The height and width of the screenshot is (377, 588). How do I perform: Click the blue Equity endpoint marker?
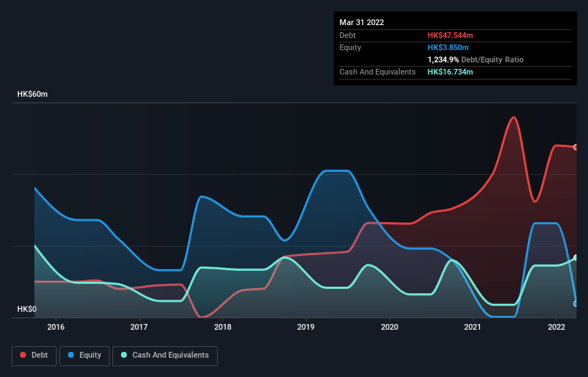tap(576, 304)
